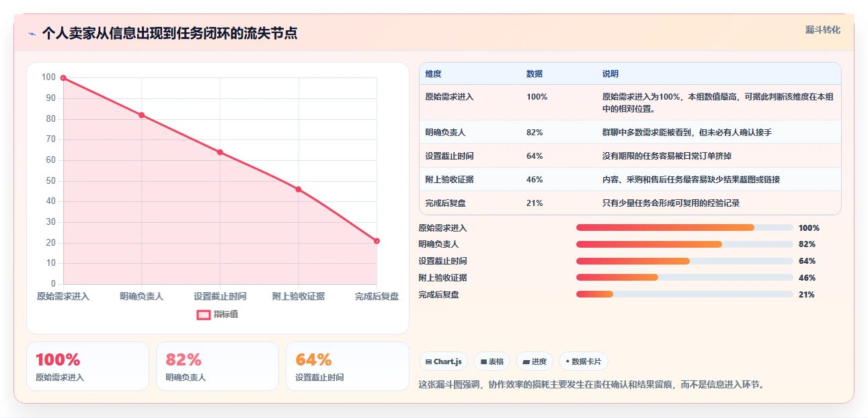Viewport: 868px width, 418px height.
Task: Click the description starting 内容、采购和售后任务
Action: (x=691, y=180)
